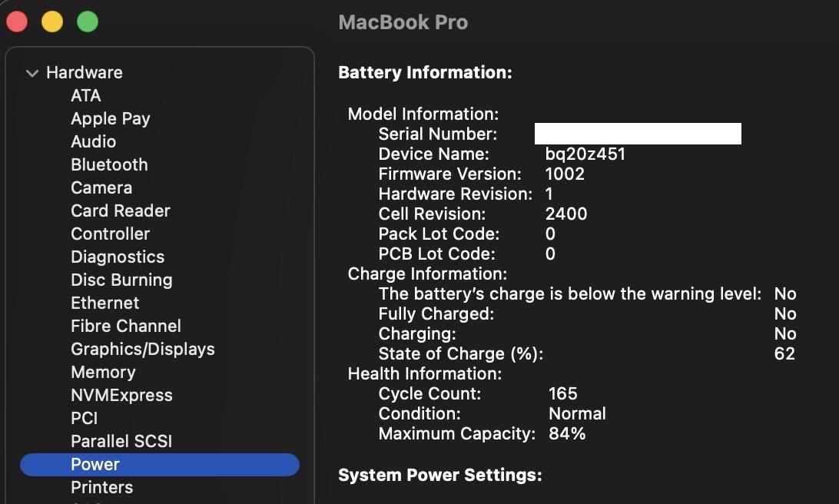The width and height of the screenshot is (839, 504).
Task: Click the Device Name value bq20z451
Action: pos(585,154)
